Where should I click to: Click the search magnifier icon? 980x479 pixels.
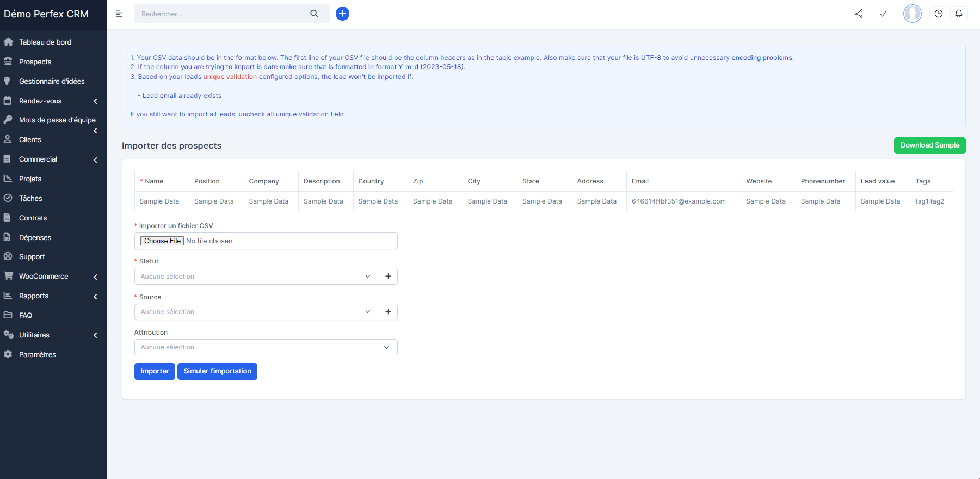tap(314, 14)
